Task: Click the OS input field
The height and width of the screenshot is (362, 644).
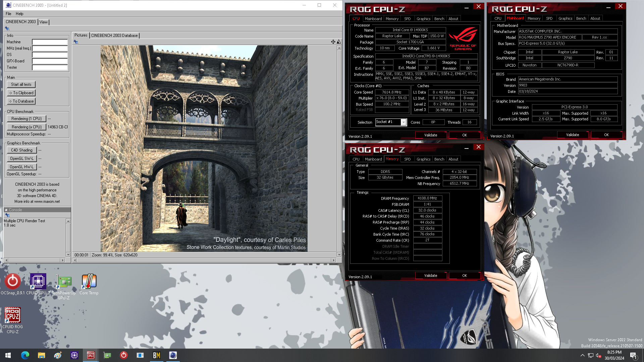Action: [x=50, y=55]
